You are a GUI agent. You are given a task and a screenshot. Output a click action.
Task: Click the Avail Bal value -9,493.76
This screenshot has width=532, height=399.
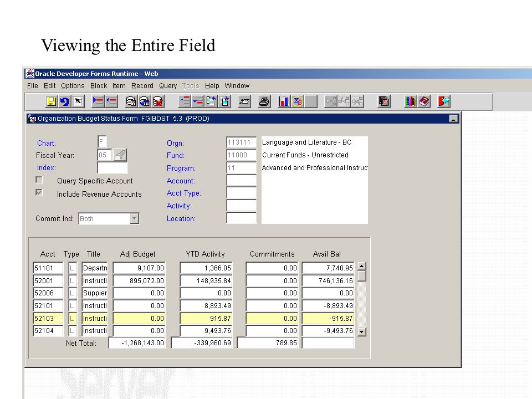click(x=328, y=330)
